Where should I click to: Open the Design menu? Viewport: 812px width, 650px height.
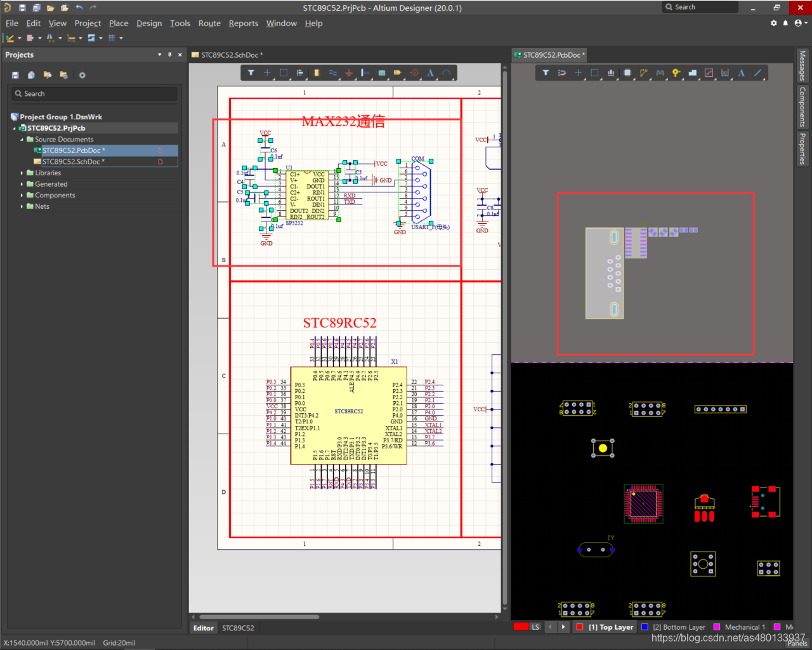pos(149,23)
